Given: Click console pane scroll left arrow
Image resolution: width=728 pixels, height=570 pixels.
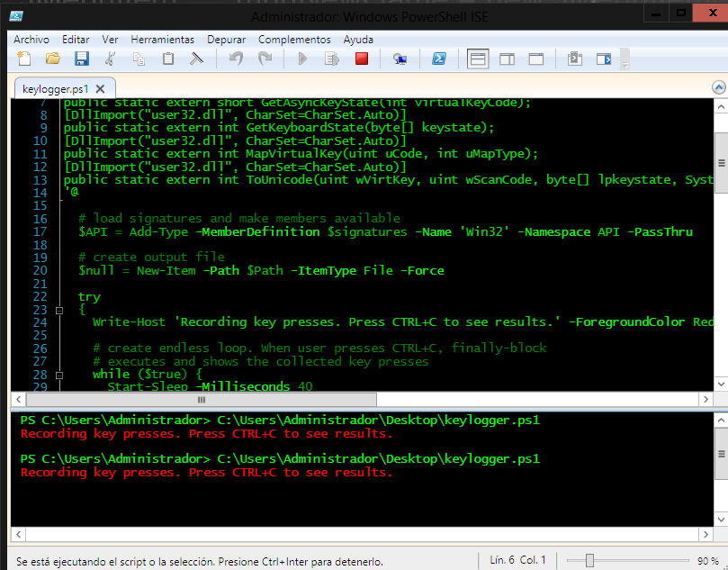Looking at the screenshot, I should click(x=18, y=534).
